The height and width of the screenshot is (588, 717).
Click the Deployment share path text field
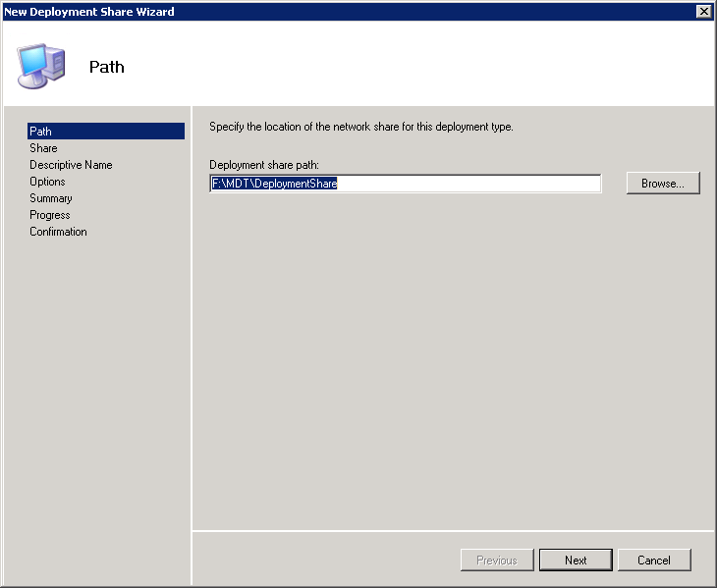(405, 184)
